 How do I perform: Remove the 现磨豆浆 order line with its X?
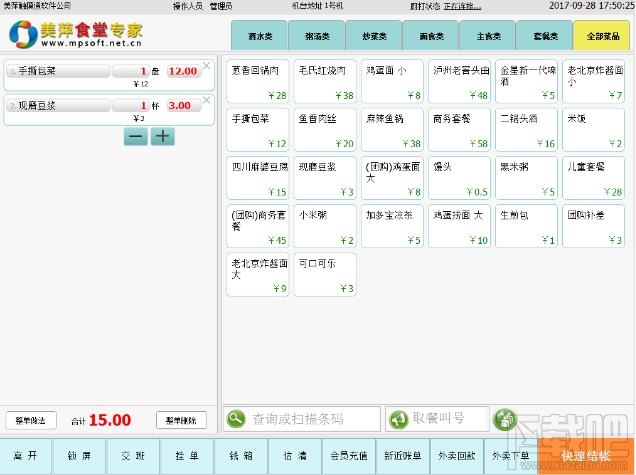[x=206, y=100]
